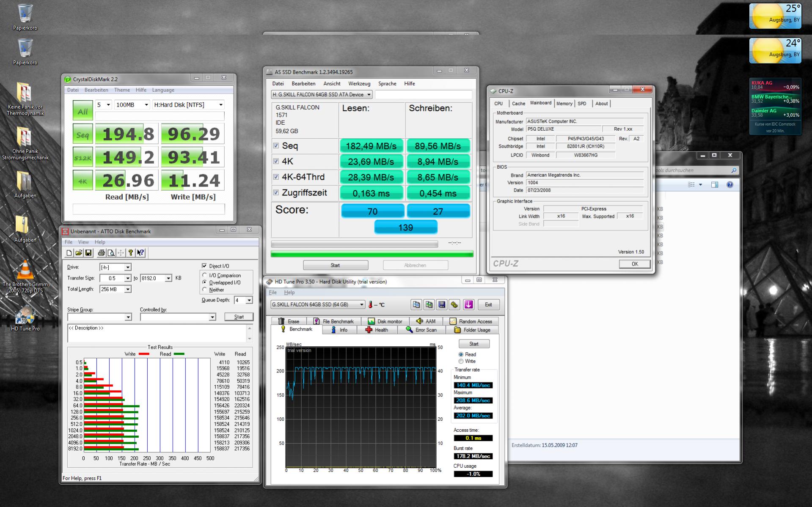The width and height of the screenshot is (812, 507).
Task: Click the green AS SSD progress bar
Action: click(372, 254)
